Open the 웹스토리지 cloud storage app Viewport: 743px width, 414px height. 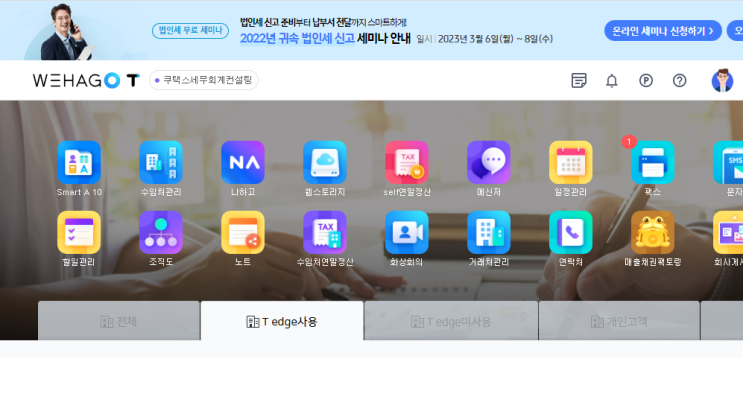325,162
